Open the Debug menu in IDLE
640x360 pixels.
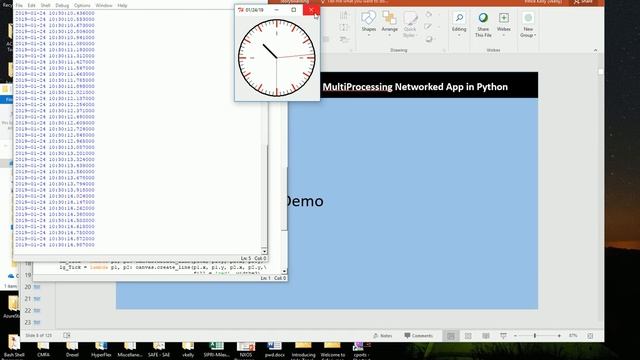(62, 5)
